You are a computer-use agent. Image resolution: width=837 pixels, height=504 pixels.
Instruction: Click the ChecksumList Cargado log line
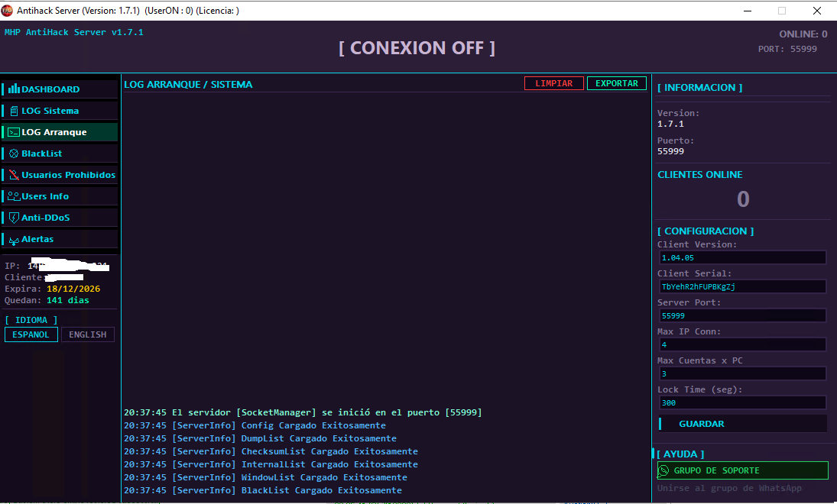coord(271,451)
